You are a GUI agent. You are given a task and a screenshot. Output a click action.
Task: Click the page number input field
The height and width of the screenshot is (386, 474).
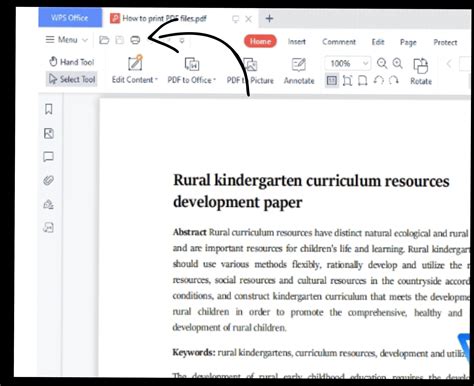pyautogui.click(x=465, y=64)
